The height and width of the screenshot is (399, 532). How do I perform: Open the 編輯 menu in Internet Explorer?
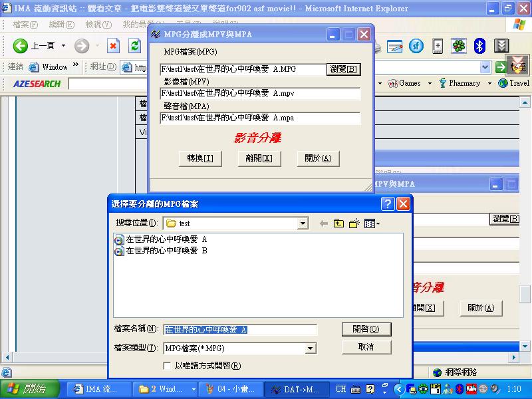(x=61, y=25)
